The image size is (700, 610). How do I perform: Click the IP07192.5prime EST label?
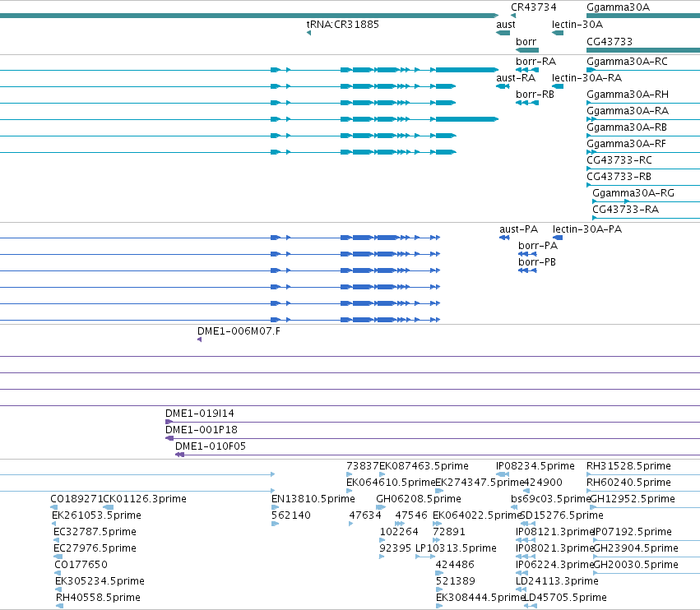[x=633, y=533]
